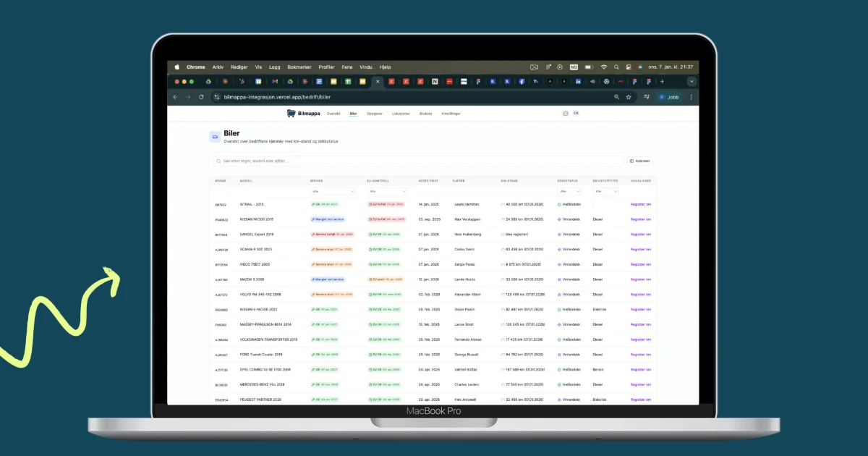Open the chat bubble icon in the header
This screenshot has width=868, height=456.
566,114
